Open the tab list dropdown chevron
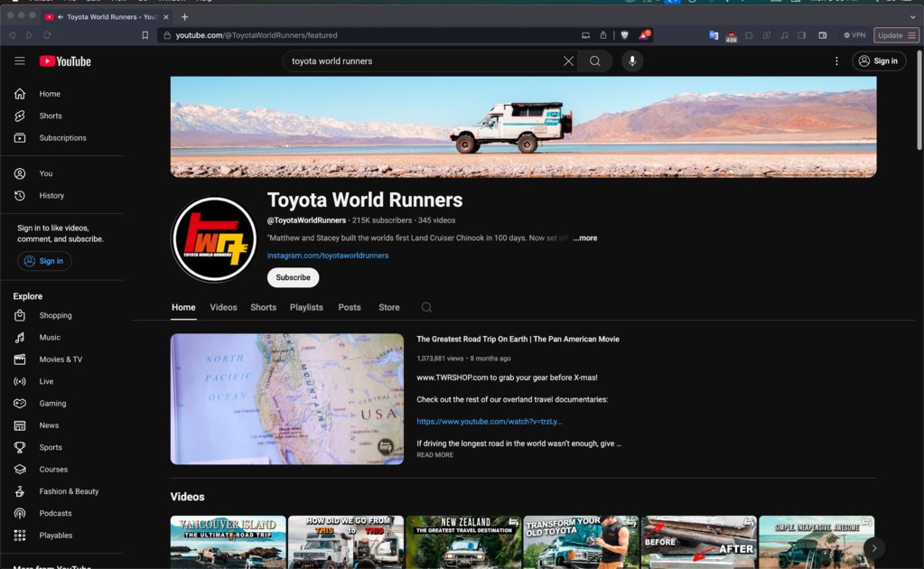 pos(913,17)
